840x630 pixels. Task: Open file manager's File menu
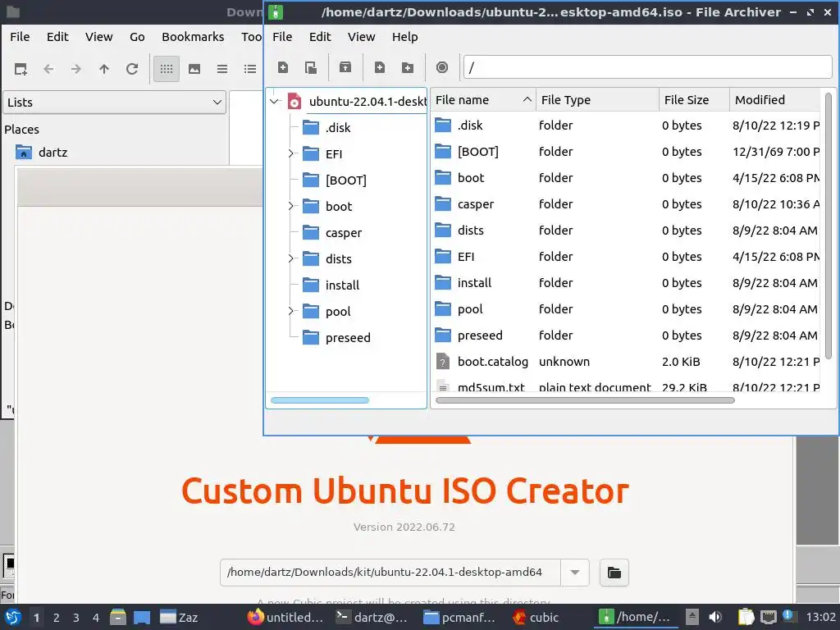[x=20, y=37]
